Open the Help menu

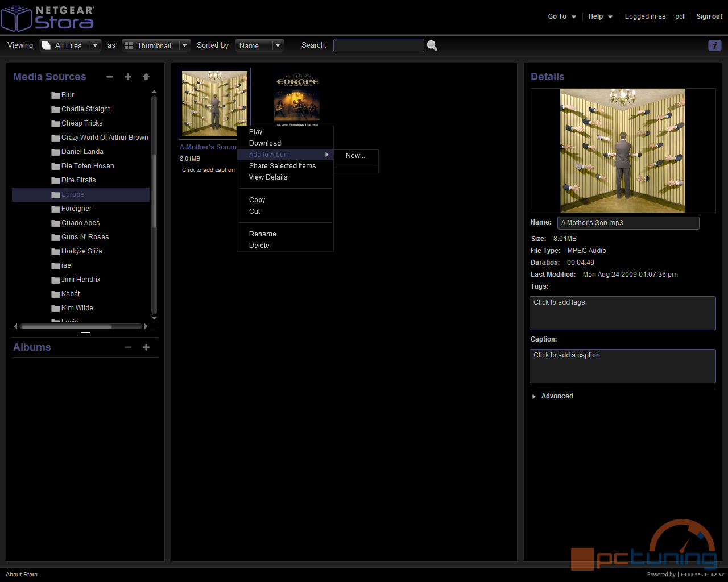601,16
